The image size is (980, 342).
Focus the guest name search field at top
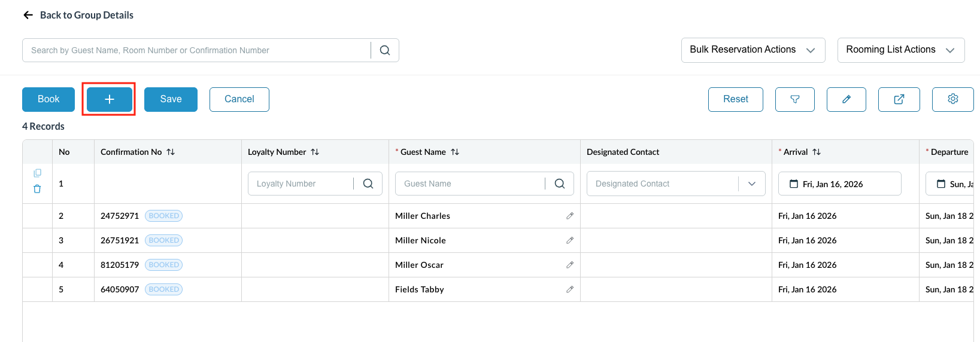pyautogui.click(x=198, y=50)
